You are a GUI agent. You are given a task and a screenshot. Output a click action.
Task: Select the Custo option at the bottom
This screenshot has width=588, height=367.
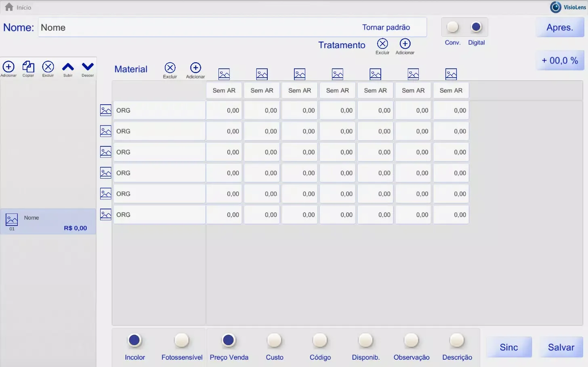coord(274,340)
